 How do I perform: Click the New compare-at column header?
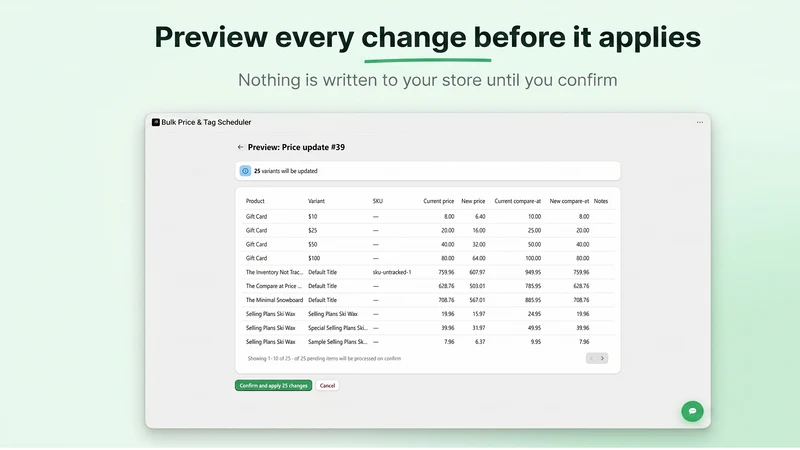click(569, 201)
